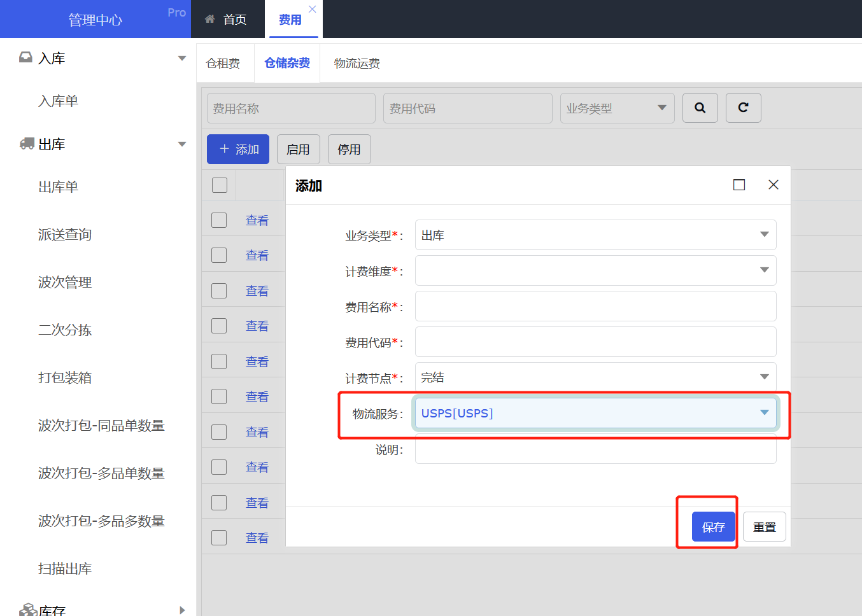Viewport: 862px width, 616px height.
Task: Open the 计费维度 dropdown
Action: coord(595,270)
